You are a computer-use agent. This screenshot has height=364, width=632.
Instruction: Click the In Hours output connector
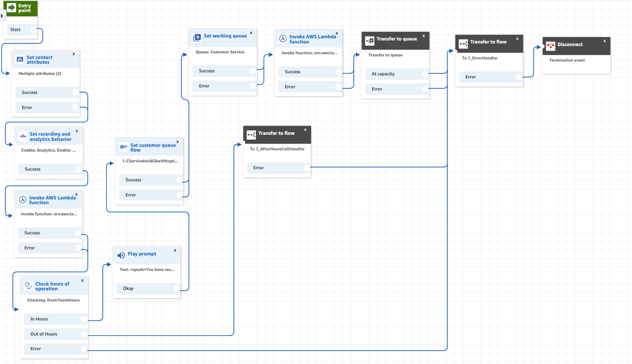point(84,319)
